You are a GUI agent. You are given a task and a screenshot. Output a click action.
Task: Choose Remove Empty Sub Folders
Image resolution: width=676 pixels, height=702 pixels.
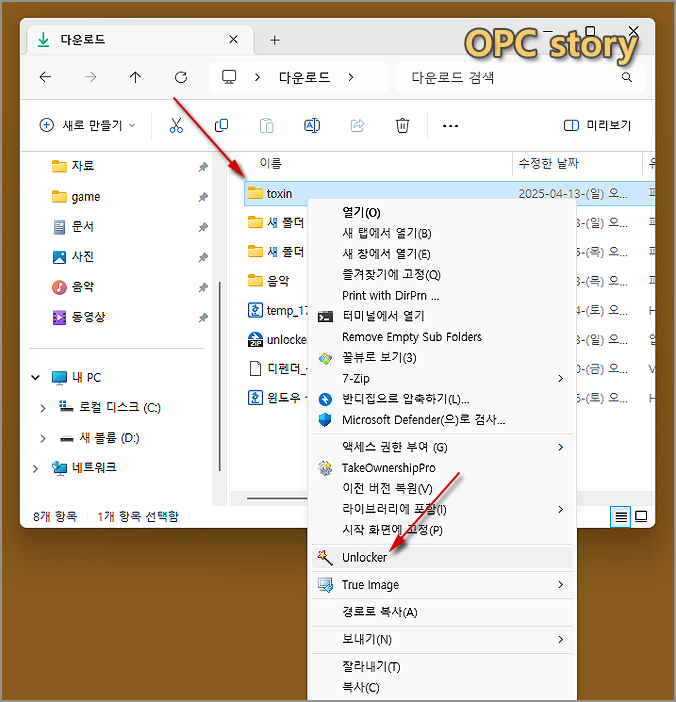click(442, 337)
